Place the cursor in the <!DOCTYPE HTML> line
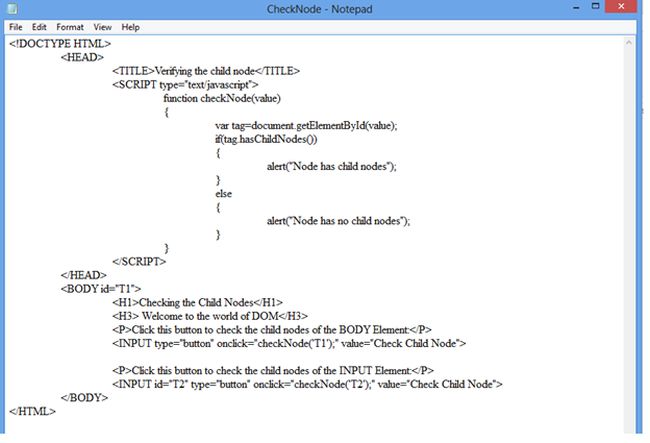This screenshot has width=650, height=443. pyautogui.click(x=60, y=44)
